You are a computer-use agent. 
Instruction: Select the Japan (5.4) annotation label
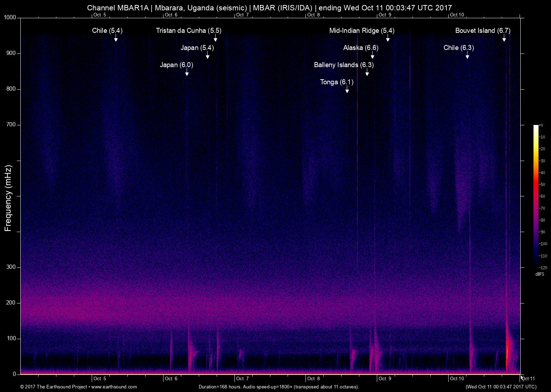(197, 47)
